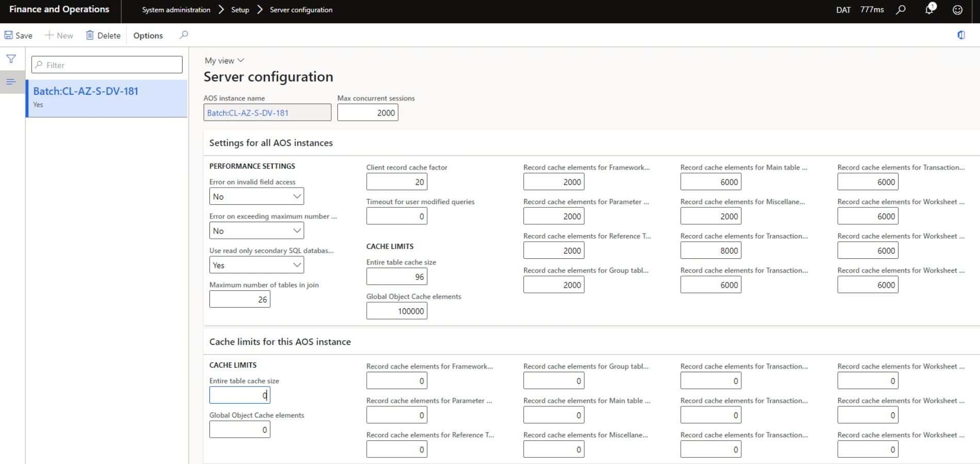Click the Office app icon at right
The height and width of the screenshot is (464, 980).
(961, 35)
